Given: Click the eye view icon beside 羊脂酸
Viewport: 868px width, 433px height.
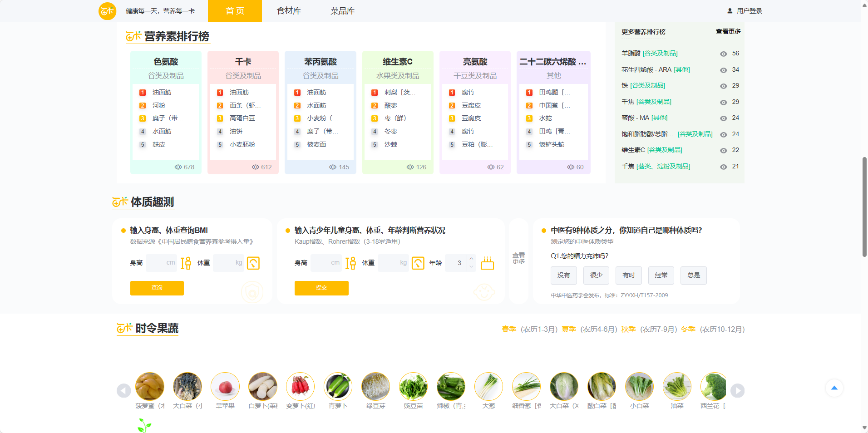Looking at the screenshot, I should (723, 54).
